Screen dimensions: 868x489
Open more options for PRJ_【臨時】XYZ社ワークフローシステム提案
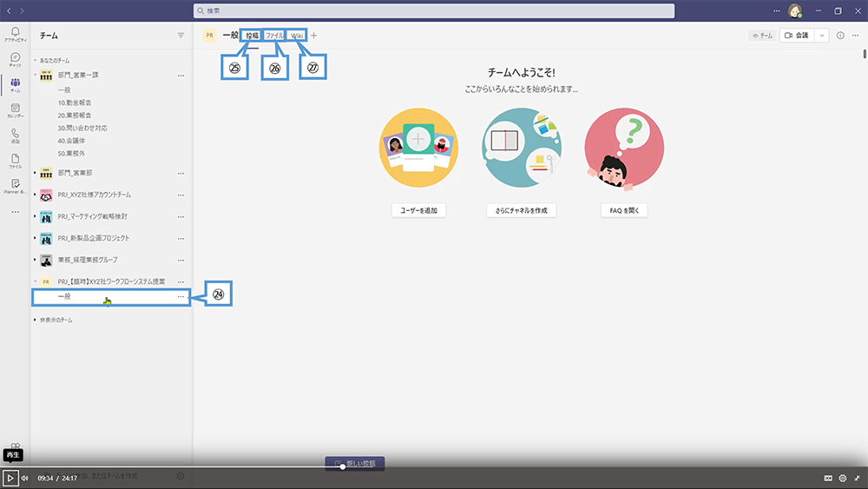point(181,281)
